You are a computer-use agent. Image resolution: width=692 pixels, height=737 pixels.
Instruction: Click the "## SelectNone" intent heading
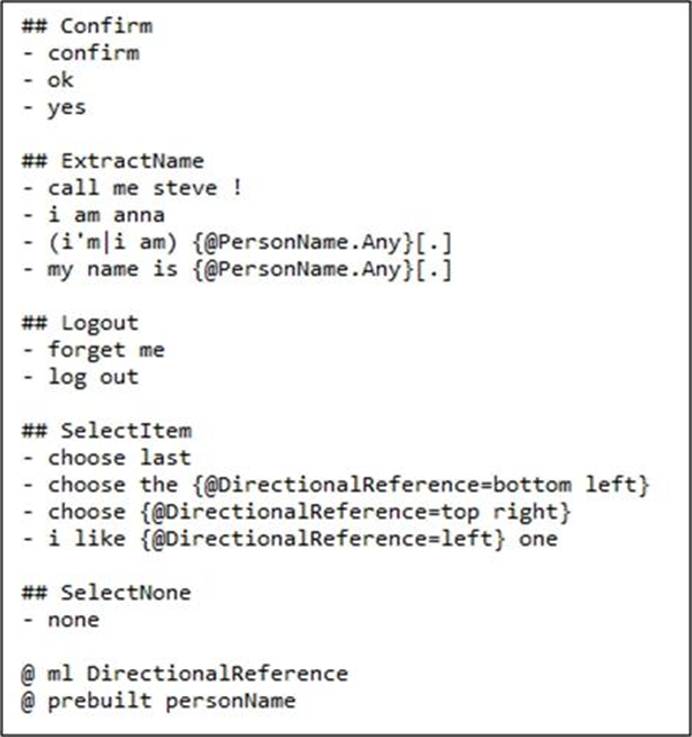point(106,593)
